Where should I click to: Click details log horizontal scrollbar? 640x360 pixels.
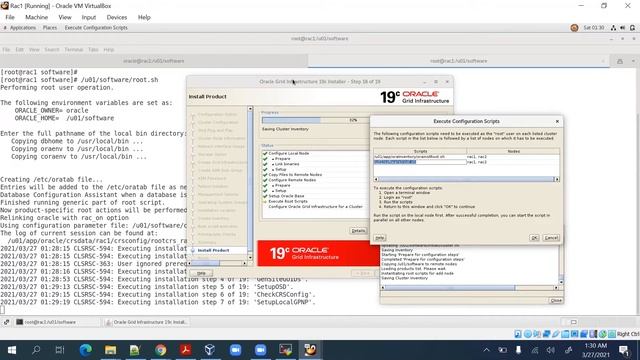469,288
